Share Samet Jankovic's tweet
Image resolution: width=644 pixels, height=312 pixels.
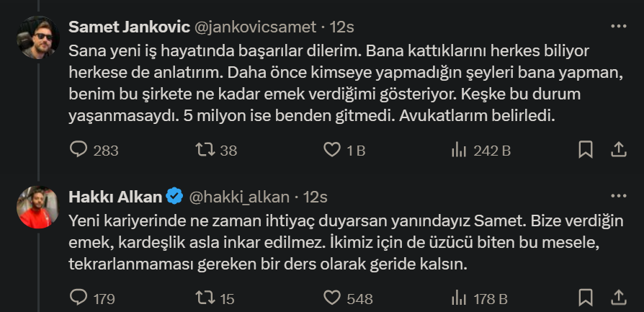(617, 150)
